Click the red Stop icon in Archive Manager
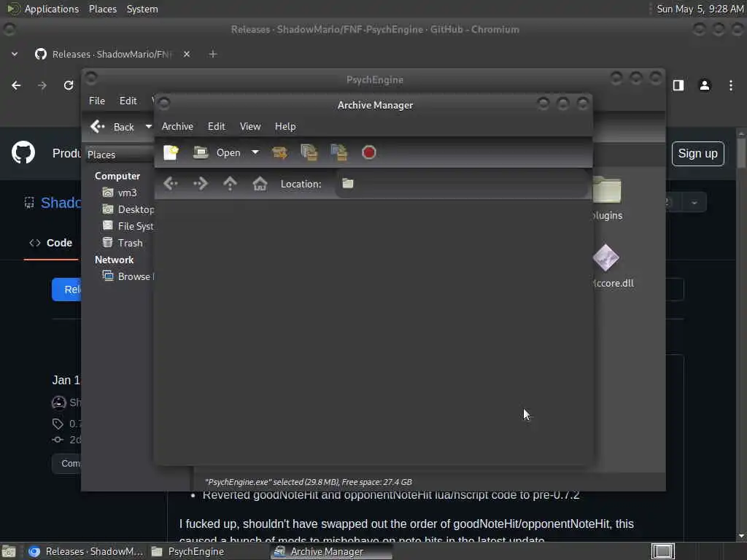 (368, 152)
